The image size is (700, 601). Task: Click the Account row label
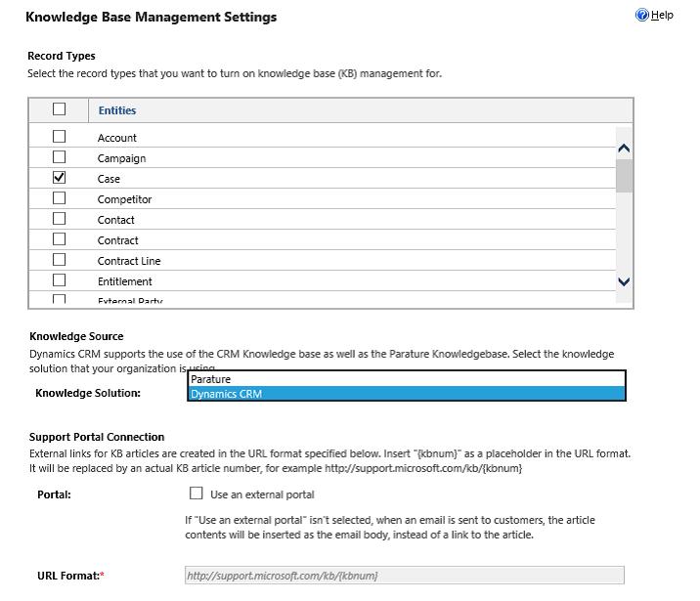coord(117,138)
